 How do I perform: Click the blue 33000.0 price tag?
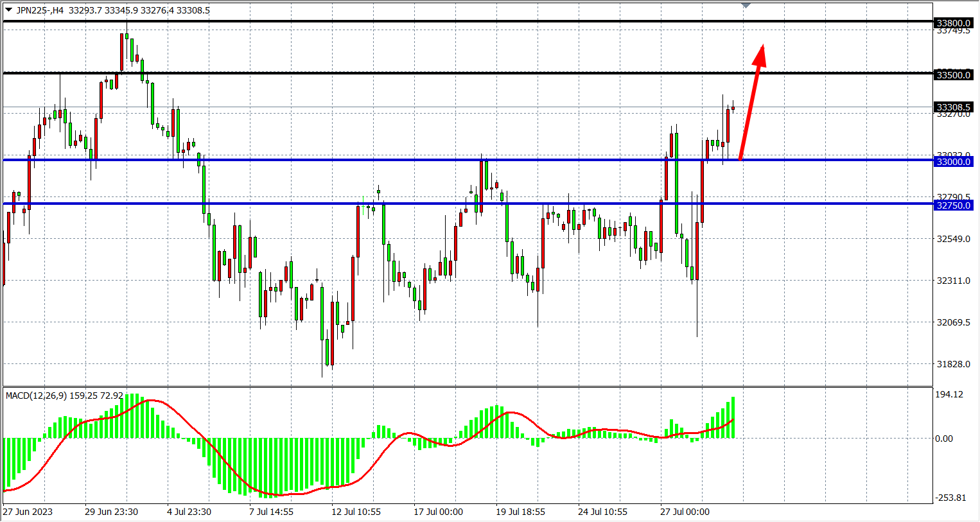(954, 162)
